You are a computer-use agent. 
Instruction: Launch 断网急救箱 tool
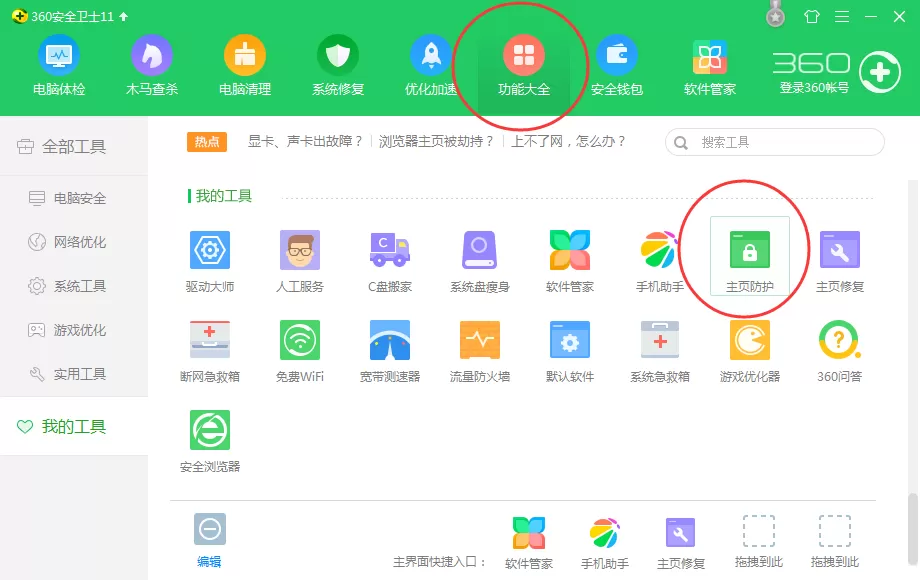click(x=210, y=351)
